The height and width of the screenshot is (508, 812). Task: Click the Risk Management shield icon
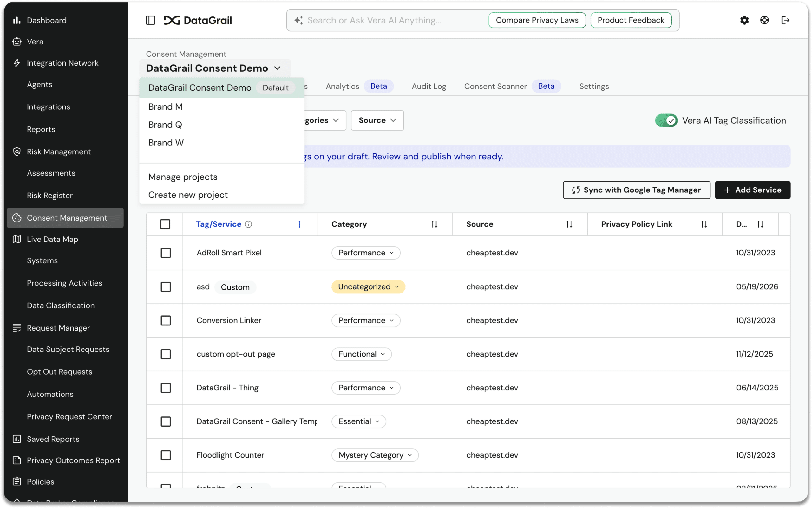point(17,151)
